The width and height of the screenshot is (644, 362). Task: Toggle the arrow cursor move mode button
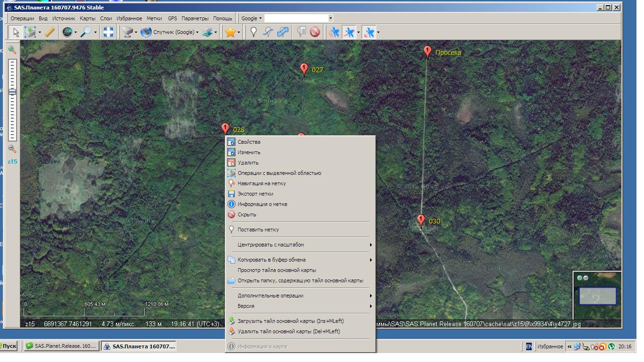click(16, 32)
